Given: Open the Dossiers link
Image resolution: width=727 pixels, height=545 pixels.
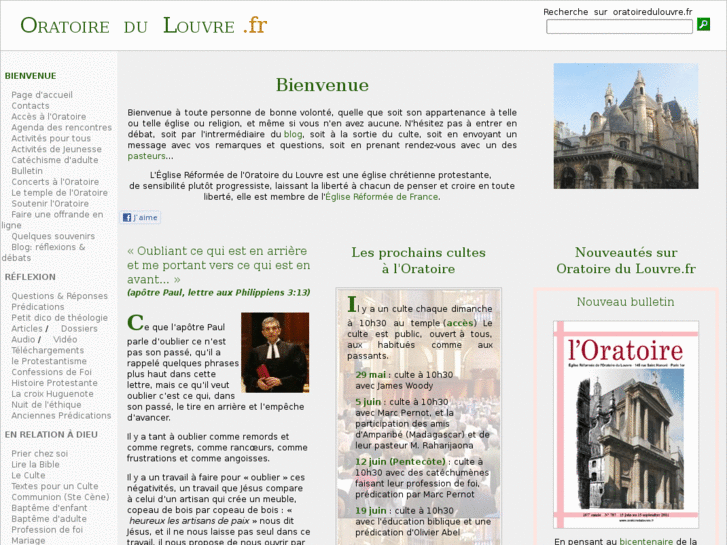Looking at the screenshot, I should point(79,329).
